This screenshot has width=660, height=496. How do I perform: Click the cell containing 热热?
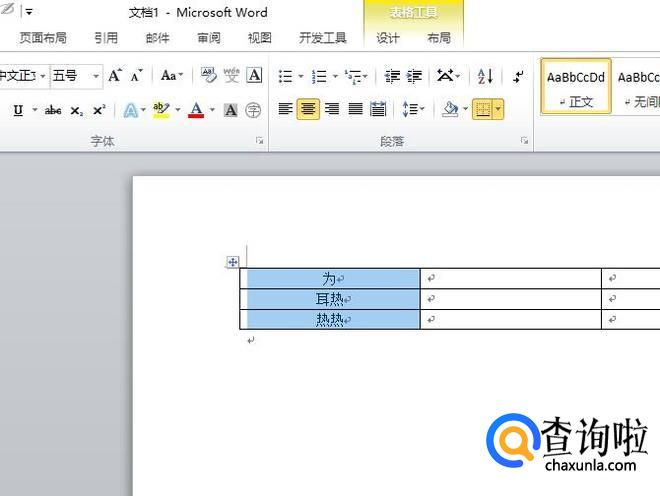coord(330,319)
